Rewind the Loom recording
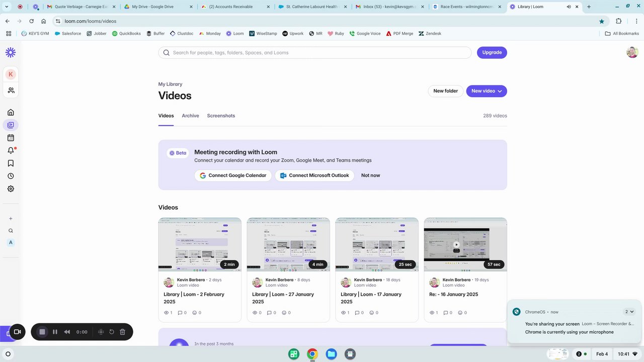Screen dimensions: 644x362 [x=67, y=332]
